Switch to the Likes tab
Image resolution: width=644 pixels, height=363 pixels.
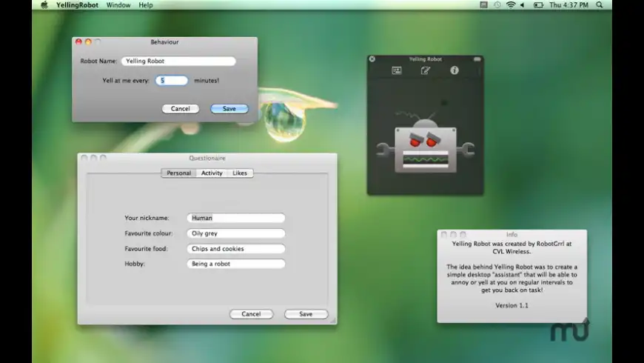[240, 173]
